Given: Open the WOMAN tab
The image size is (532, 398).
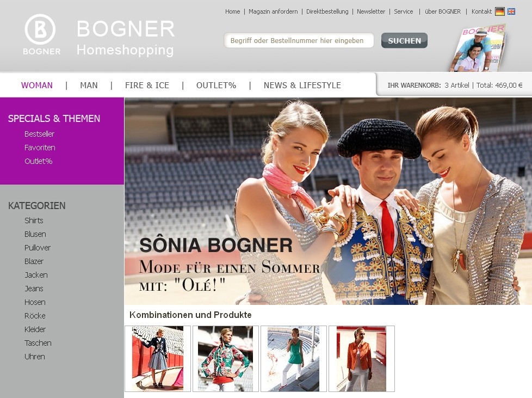Looking at the screenshot, I should click(x=36, y=85).
